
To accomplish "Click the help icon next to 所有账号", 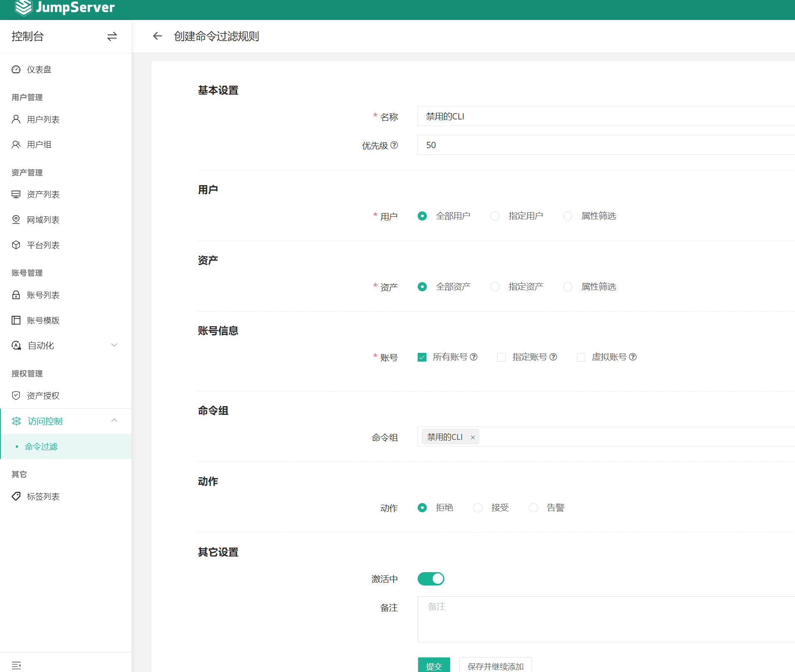I will (x=474, y=357).
